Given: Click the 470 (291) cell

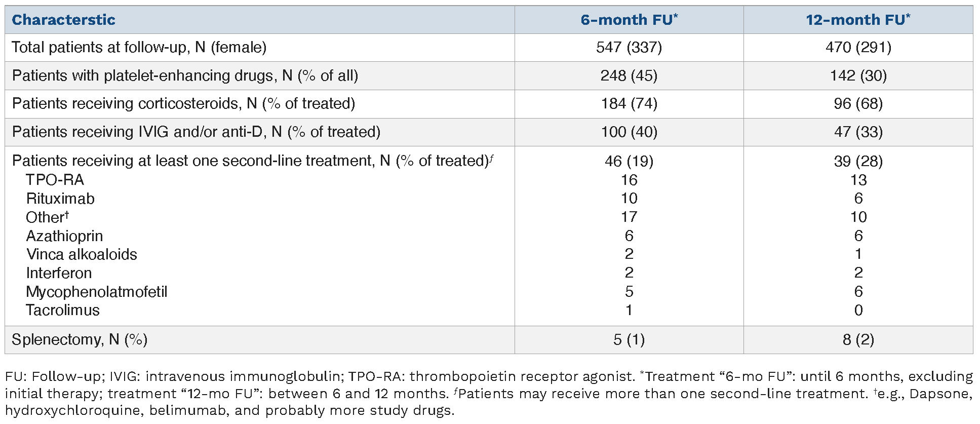Looking at the screenshot, I should [x=858, y=48].
